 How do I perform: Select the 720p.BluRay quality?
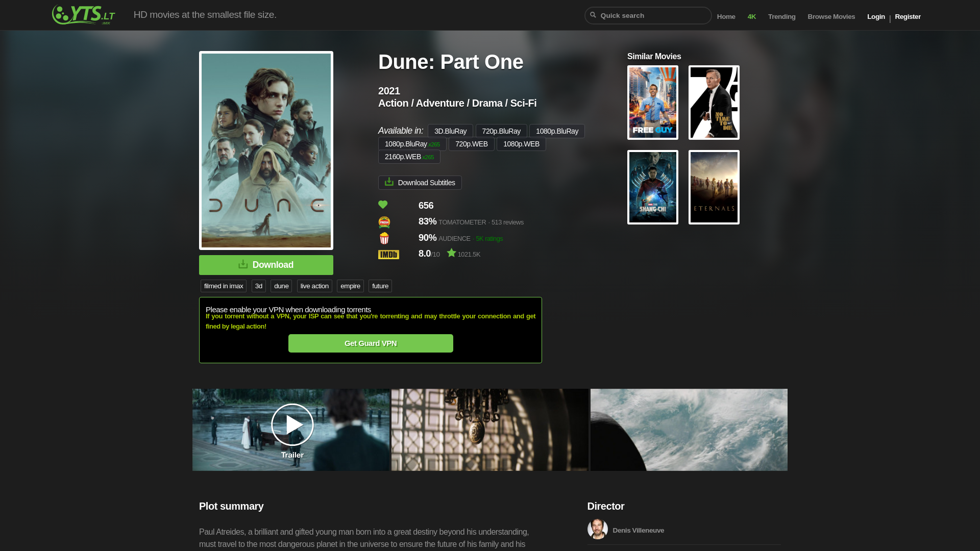click(x=501, y=131)
